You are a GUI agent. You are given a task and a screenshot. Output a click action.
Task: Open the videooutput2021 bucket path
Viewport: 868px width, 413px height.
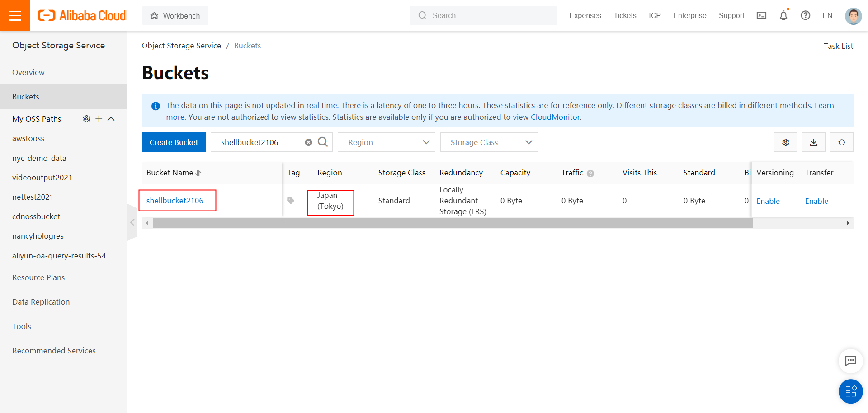[x=42, y=178]
